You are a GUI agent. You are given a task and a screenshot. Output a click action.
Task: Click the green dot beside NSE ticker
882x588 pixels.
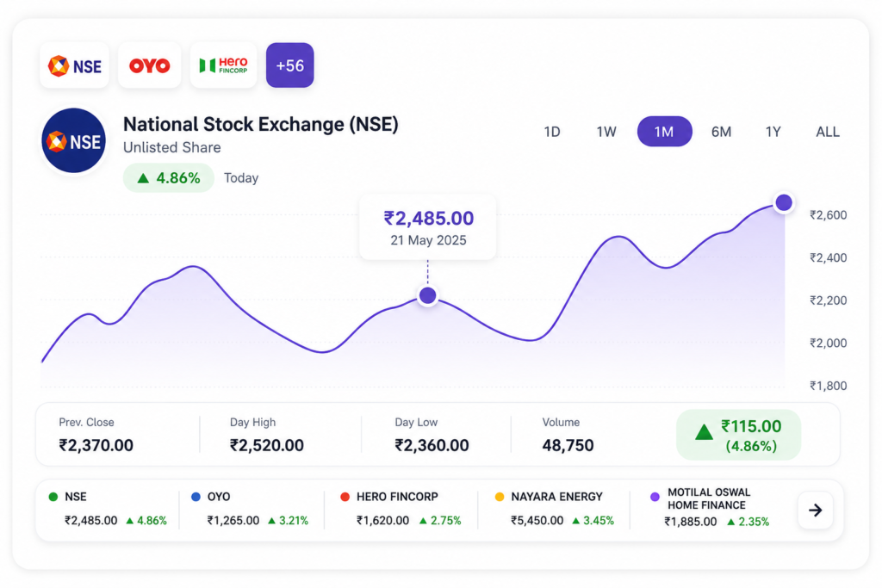tap(53, 497)
